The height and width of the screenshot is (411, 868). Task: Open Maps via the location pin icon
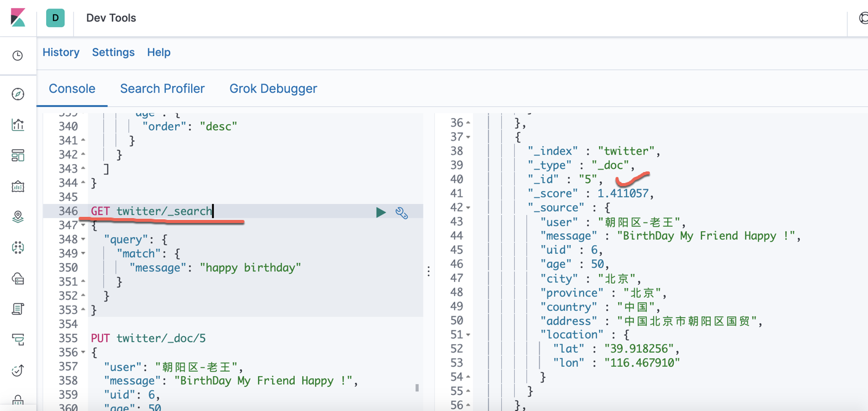[17, 216]
